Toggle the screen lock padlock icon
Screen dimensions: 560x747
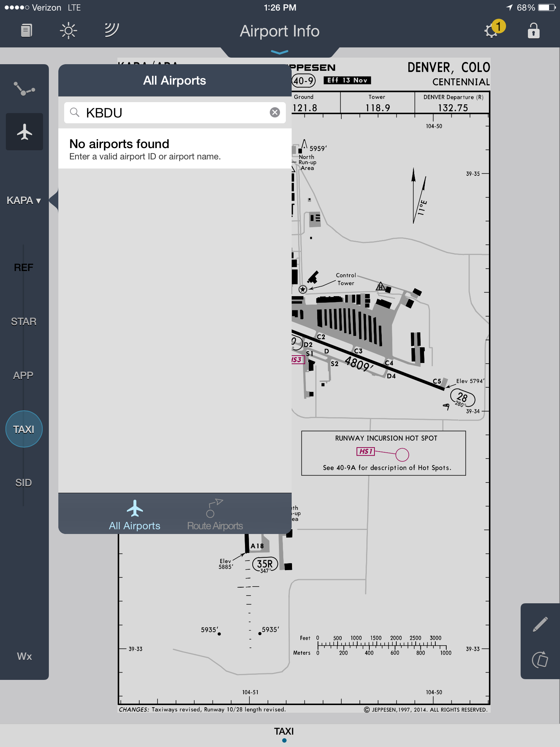click(533, 31)
